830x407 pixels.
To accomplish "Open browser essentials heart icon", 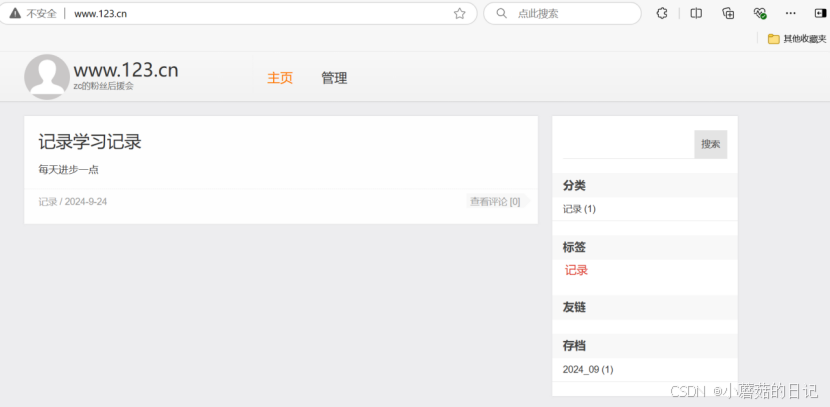I will coord(760,13).
